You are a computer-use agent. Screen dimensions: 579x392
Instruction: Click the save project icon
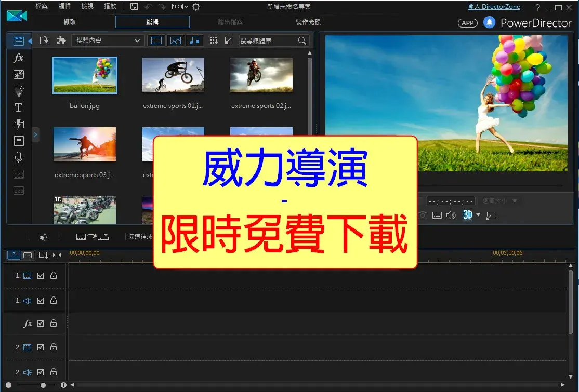click(x=134, y=7)
